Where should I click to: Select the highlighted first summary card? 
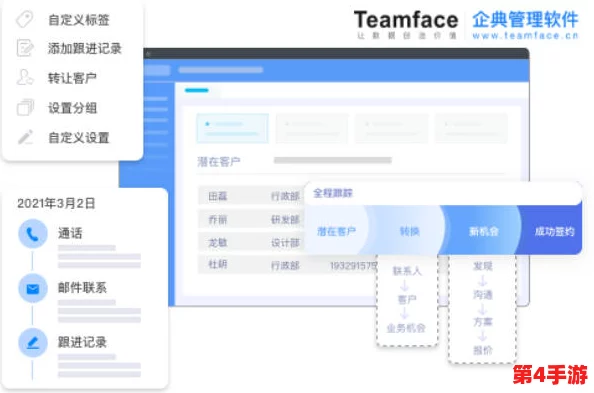[x=233, y=128]
